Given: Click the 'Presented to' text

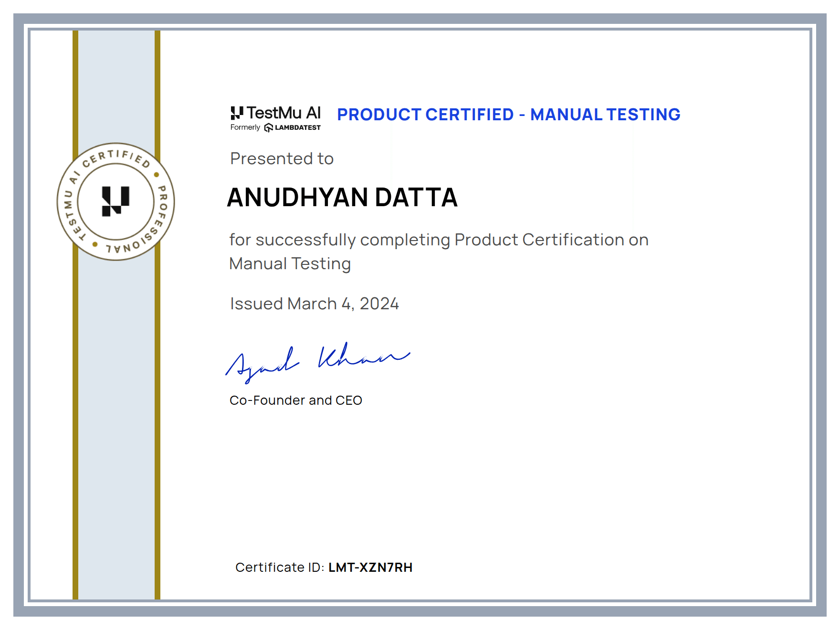Looking at the screenshot, I should click(x=282, y=158).
